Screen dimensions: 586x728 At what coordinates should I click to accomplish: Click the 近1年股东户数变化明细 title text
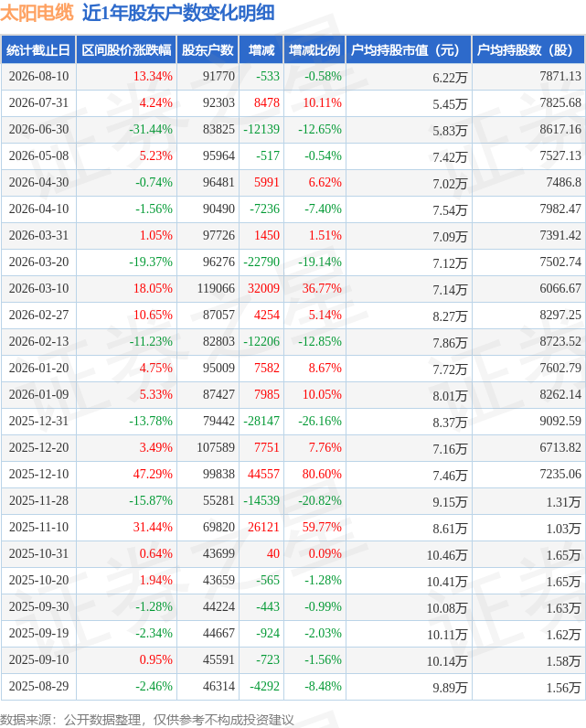(178, 13)
